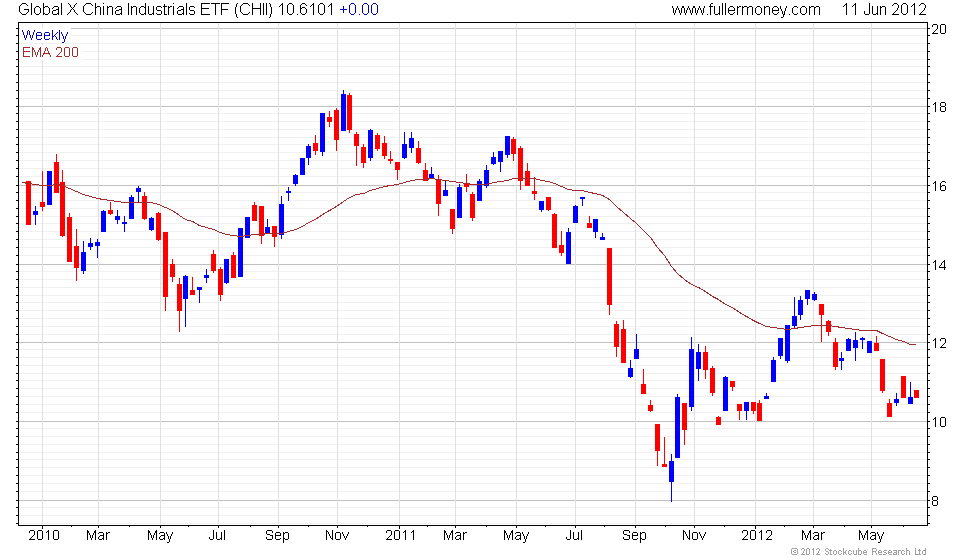This screenshot has height=560, width=980.
Task: Click the 2010 time axis label
Action: [44, 536]
